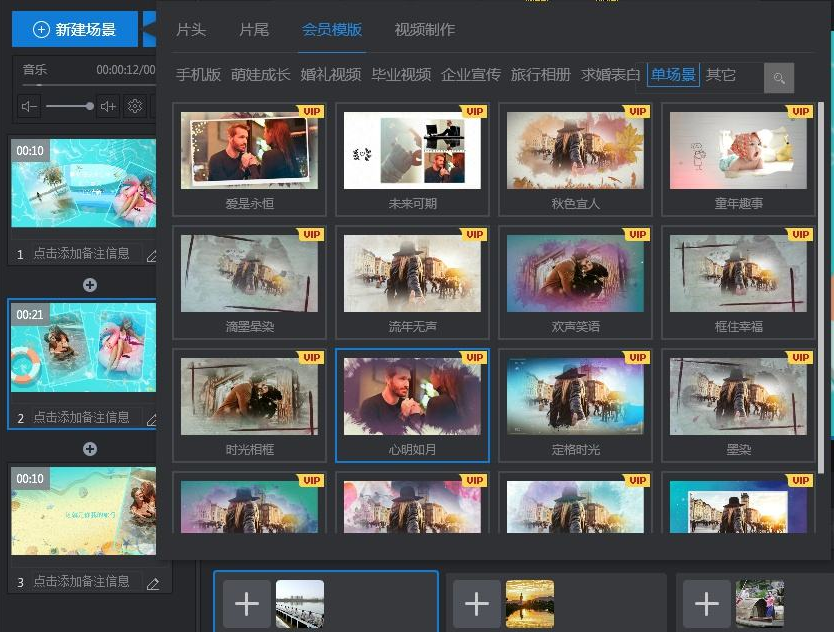Screen dimensions: 834x632
Task: Choose the 心明如月 template
Action: (x=412, y=405)
